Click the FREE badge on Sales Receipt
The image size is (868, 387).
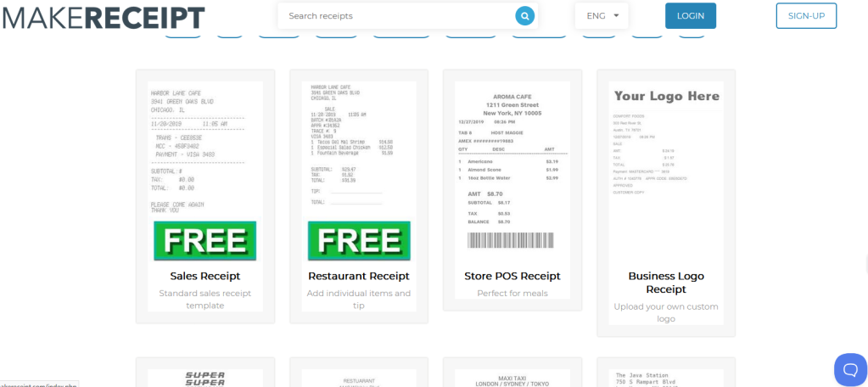205,240
